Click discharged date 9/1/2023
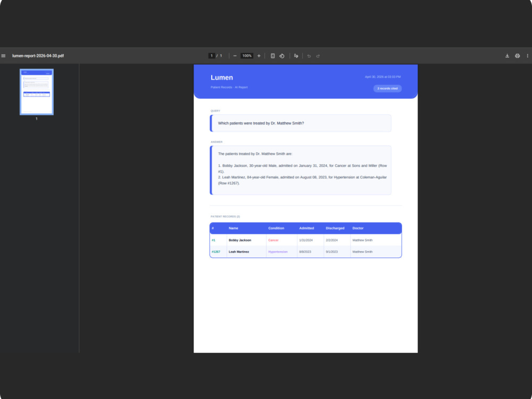This screenshot has width=532, height=399. (x=332, y=252)
